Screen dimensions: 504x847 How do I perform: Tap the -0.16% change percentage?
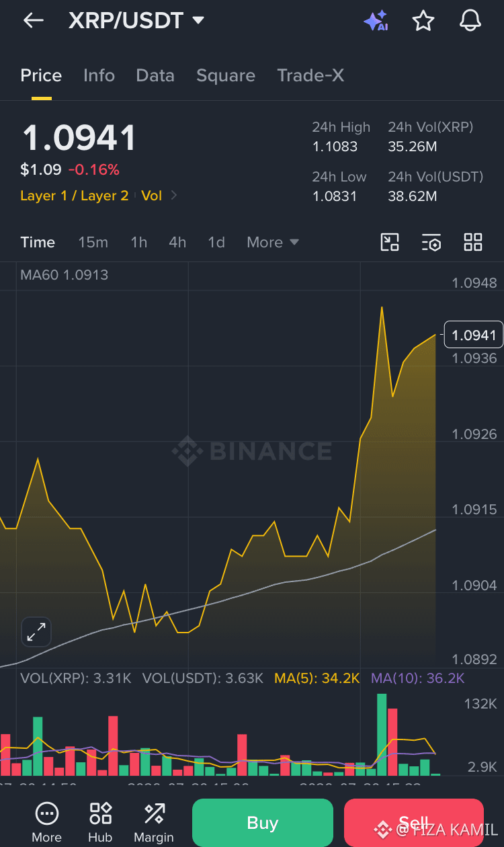(94, 170)
